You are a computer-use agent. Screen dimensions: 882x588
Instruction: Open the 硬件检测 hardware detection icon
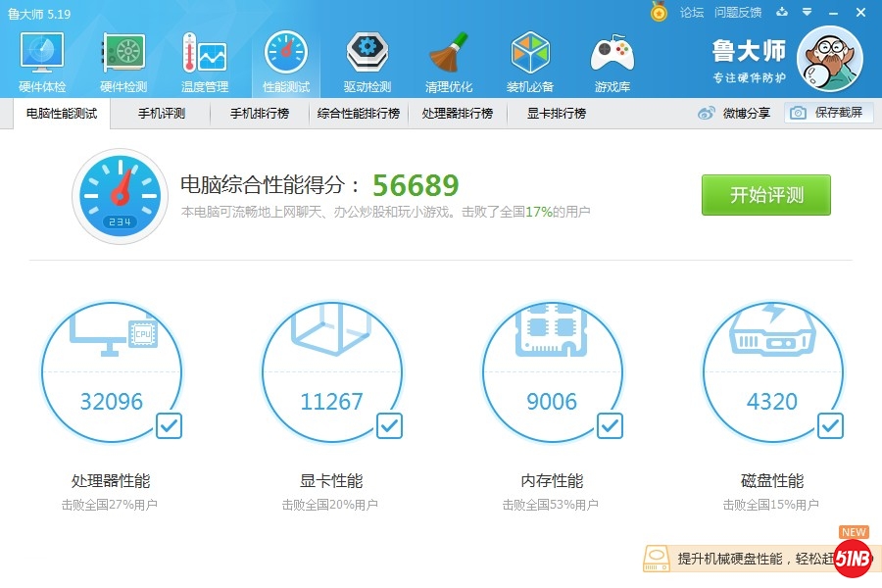point(123,61)
